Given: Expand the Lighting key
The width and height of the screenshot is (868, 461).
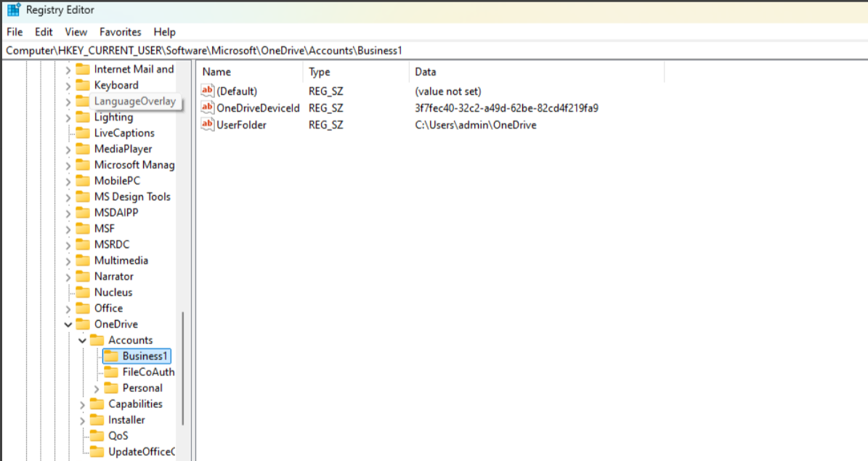Looking at the screenshot, I should pyautogui.click(x=68, y=118).
